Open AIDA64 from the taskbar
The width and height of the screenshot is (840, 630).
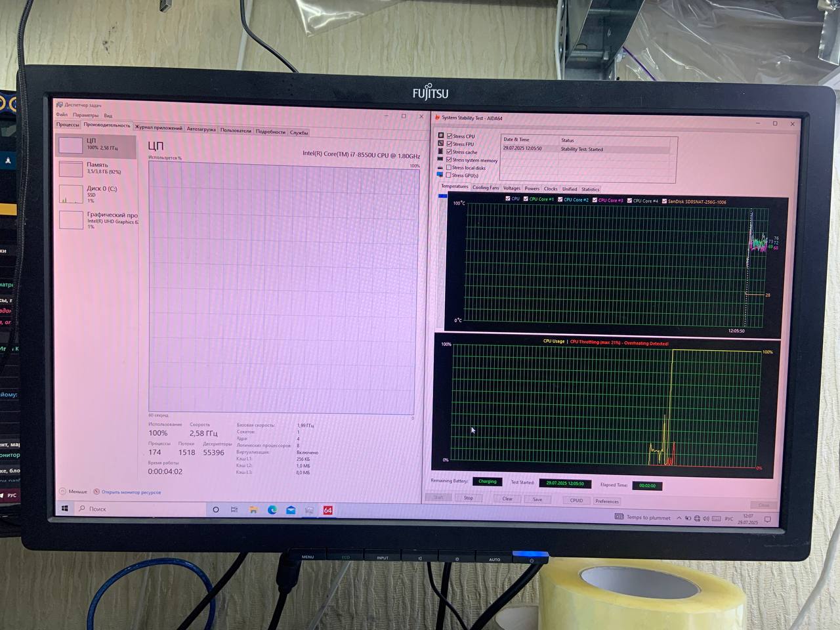(327, 510)
